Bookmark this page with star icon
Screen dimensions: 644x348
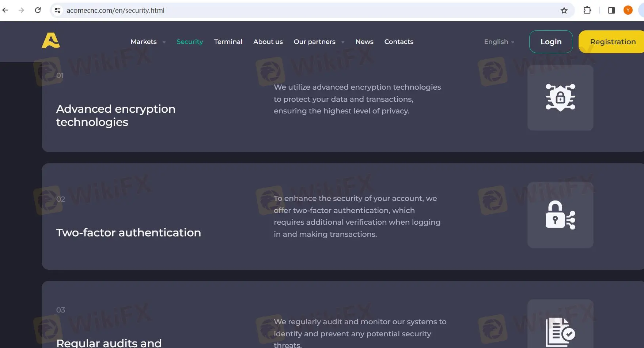[564, 10]
